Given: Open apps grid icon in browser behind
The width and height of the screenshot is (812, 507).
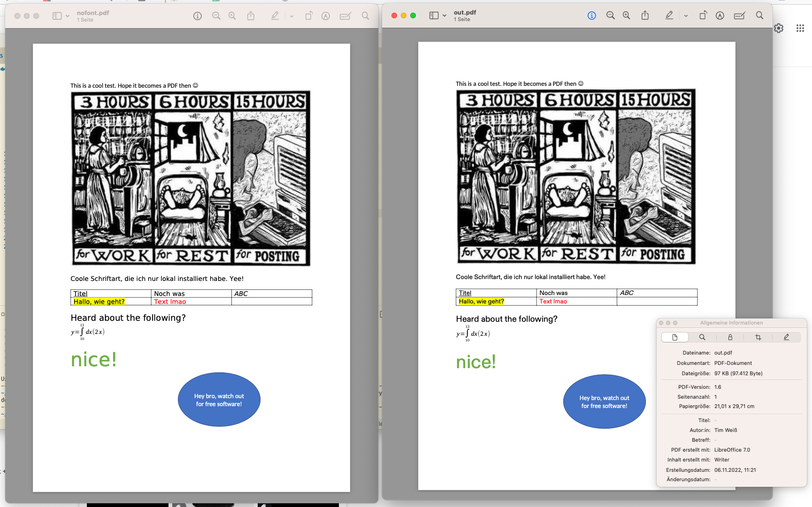Looking at the screenshot, I should point(800,28).
